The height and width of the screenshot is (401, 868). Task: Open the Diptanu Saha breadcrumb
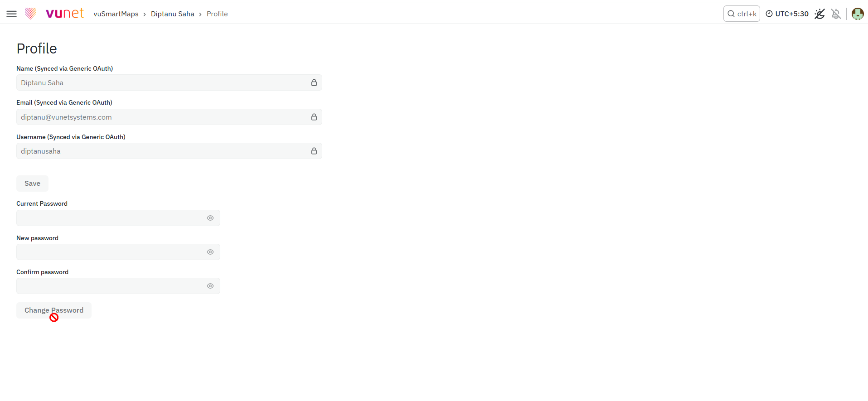173,14
